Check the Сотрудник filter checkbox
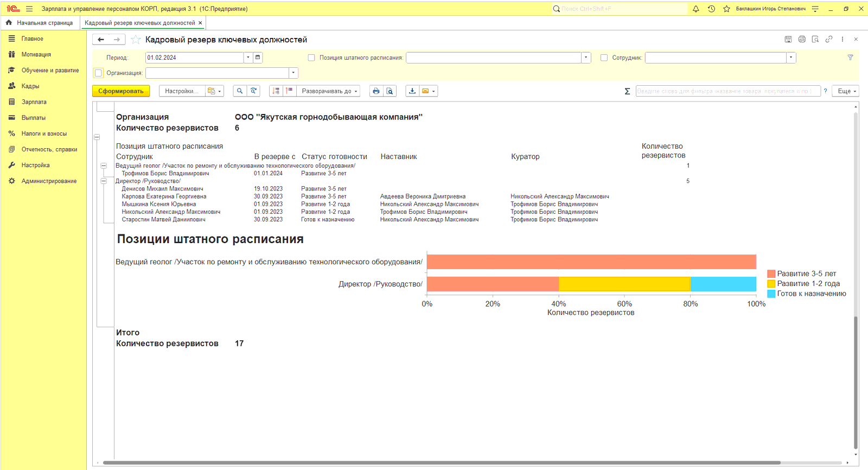868x470 pixels. coord(604,58)
